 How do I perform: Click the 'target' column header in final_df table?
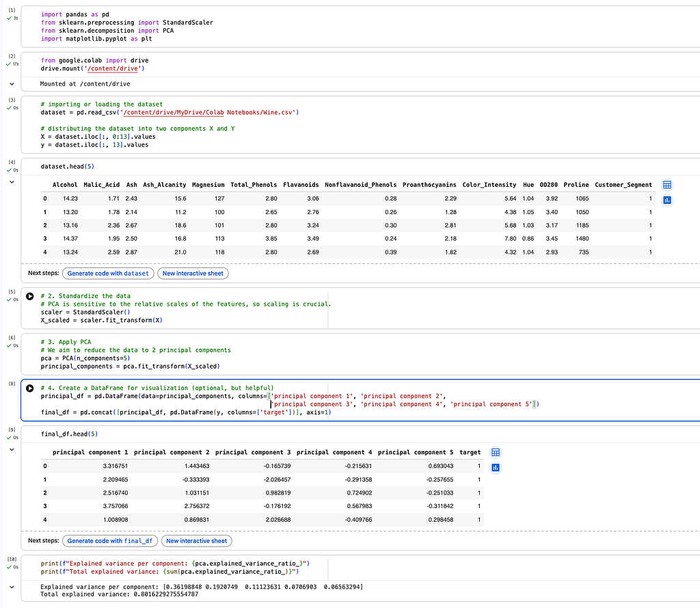470,453
